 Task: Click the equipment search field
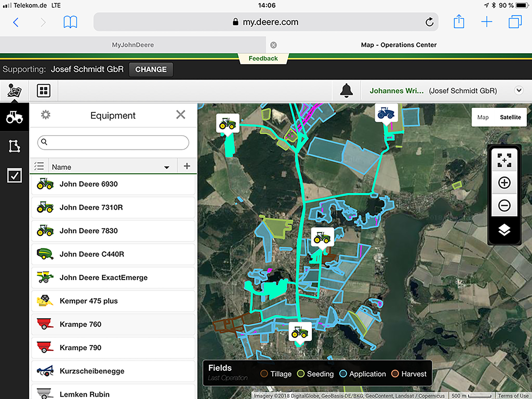click(113, 142)
